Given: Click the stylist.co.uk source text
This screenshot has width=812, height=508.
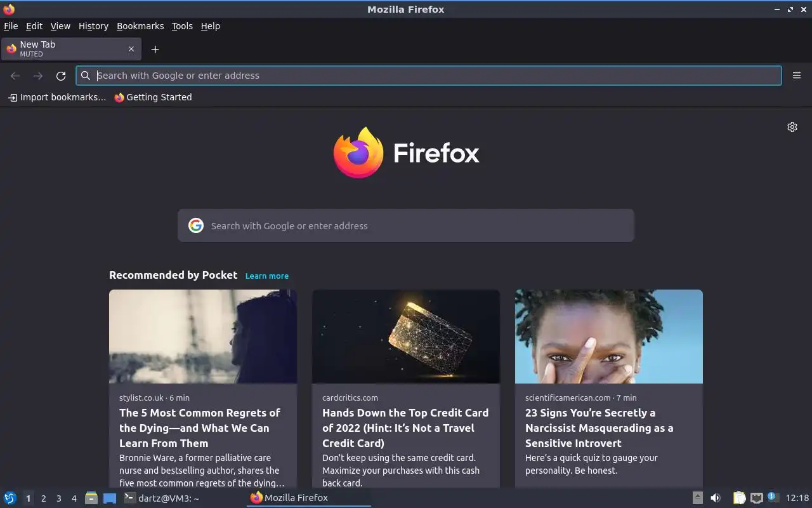Looking at the screenshot, I should [141, 398].
